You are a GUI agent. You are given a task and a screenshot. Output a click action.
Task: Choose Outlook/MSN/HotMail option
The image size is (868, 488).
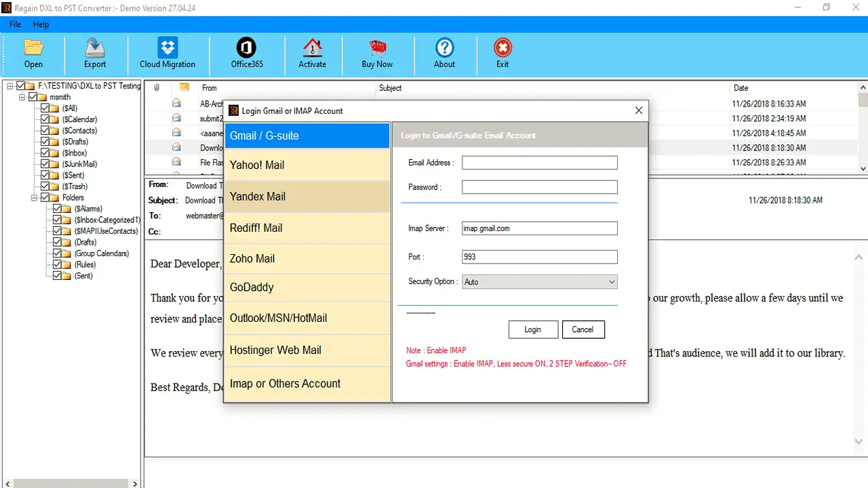pos(307,318)
